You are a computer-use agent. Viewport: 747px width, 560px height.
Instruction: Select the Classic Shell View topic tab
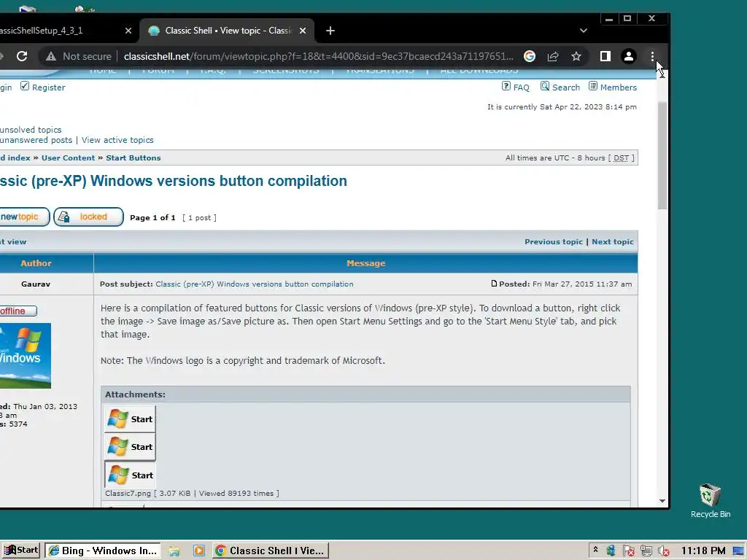pyautogui.click(x=228, y=31)
